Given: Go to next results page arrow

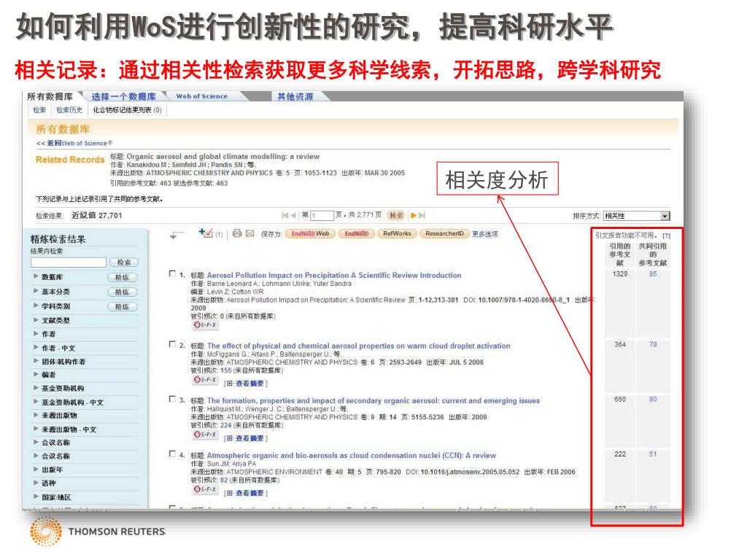Looking at the screenshot, I should 414,215.
